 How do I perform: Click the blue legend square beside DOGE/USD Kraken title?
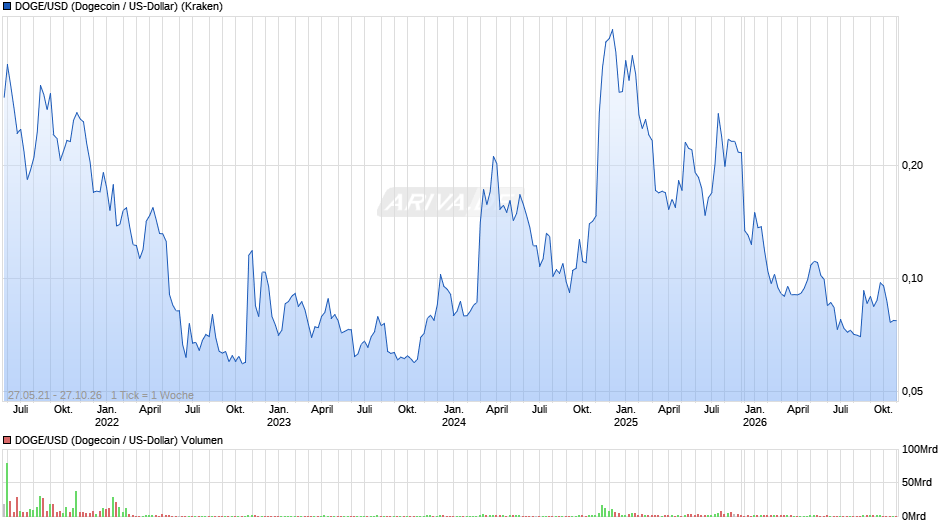pyautogui.click(x=7, y=7)
